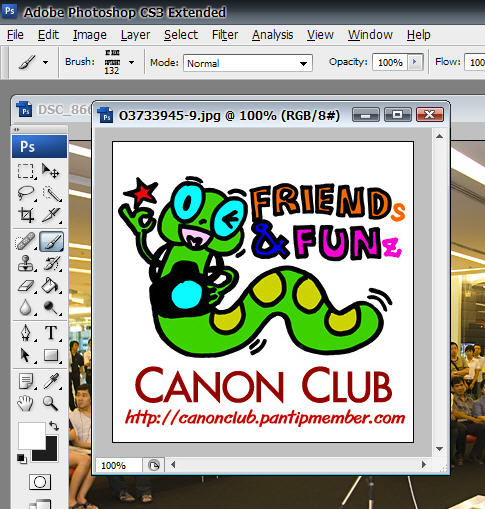485x509 pixels.
Task: Open the Brush preset picker dropdown
Action: 132,62
